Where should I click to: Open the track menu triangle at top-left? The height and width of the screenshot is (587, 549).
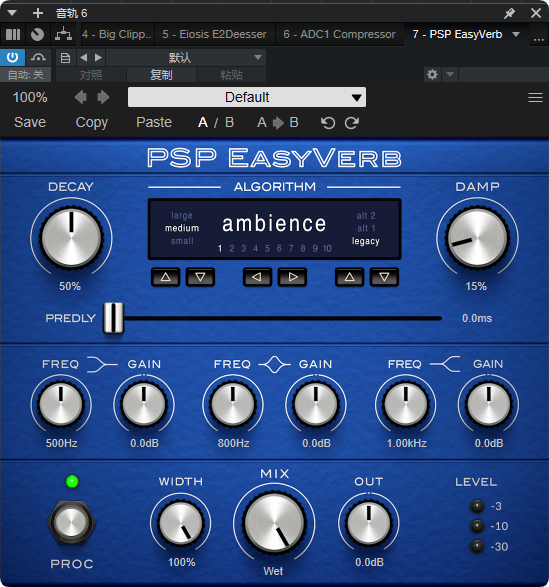12,13
